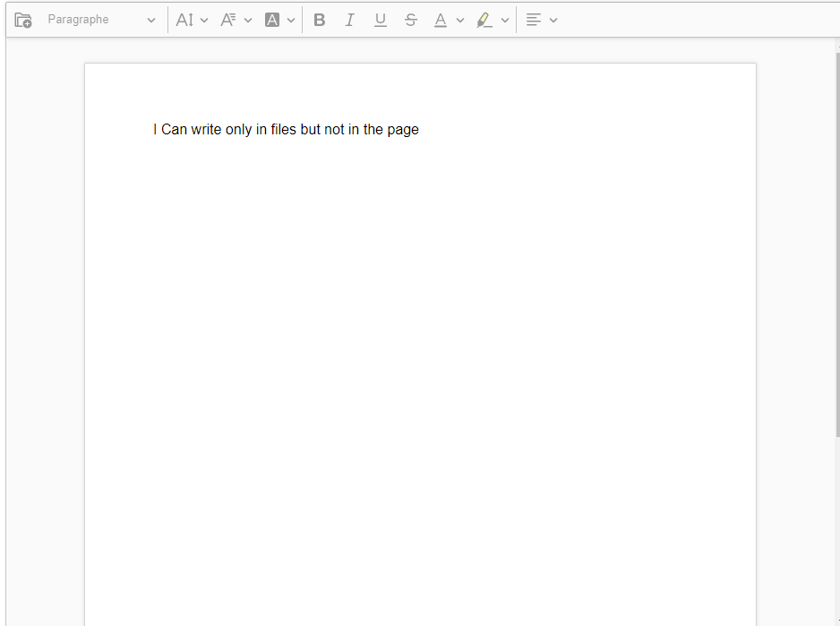Expand the font color dropdown arrow
The image size is (840, 626).
coord(460,21)
